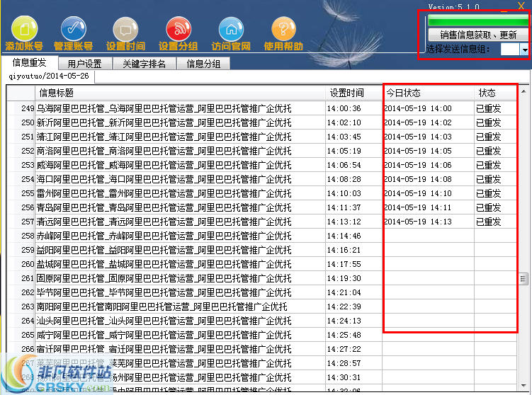Select row 259 益阳阿里巴巴托管

tap(261, 250)
